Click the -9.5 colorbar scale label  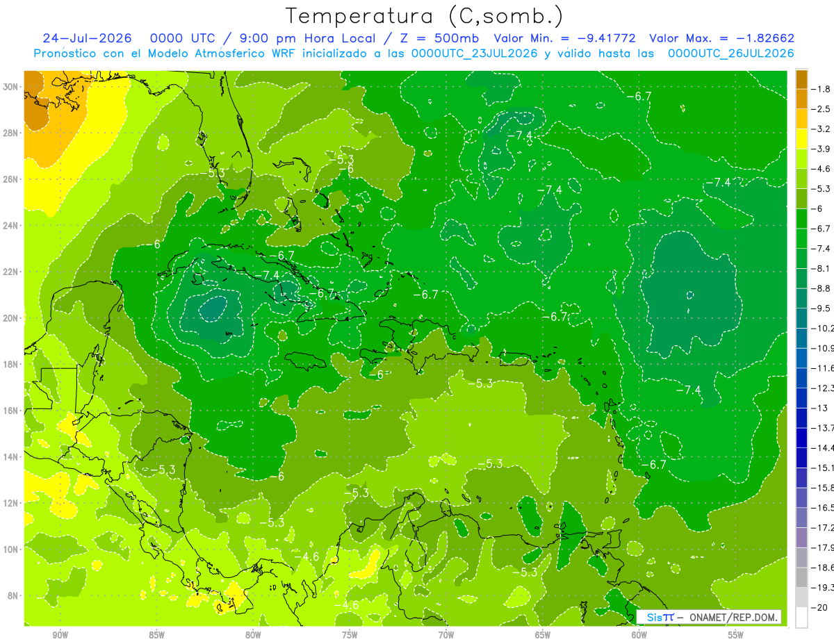[x=821, y=308]
